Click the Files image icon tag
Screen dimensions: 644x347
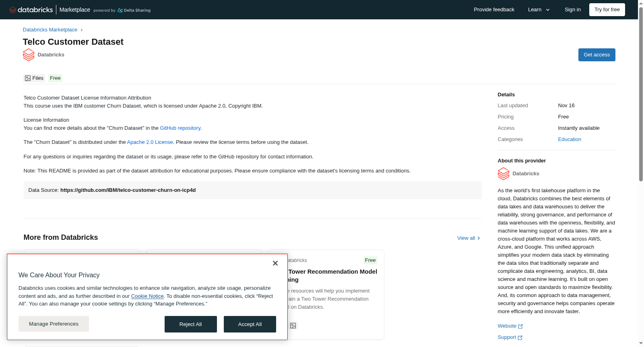(28, 78)
